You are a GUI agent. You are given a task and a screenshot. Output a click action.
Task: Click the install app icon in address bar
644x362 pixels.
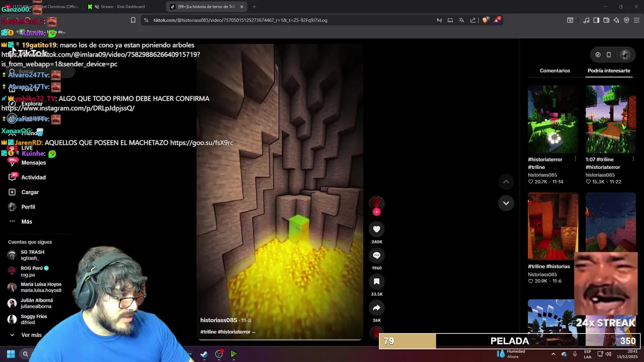click(450, 20)
